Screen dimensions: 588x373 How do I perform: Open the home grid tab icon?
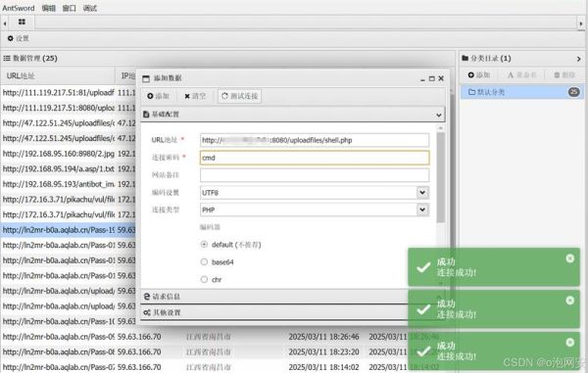22,23
